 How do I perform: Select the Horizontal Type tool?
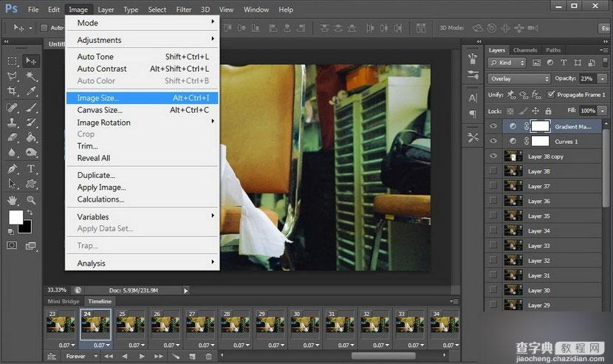pyautogui.click(x=31, y=168)
